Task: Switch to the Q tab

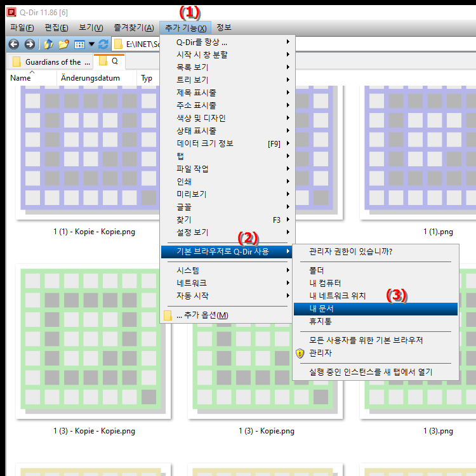Action: (x=109, y=61)
